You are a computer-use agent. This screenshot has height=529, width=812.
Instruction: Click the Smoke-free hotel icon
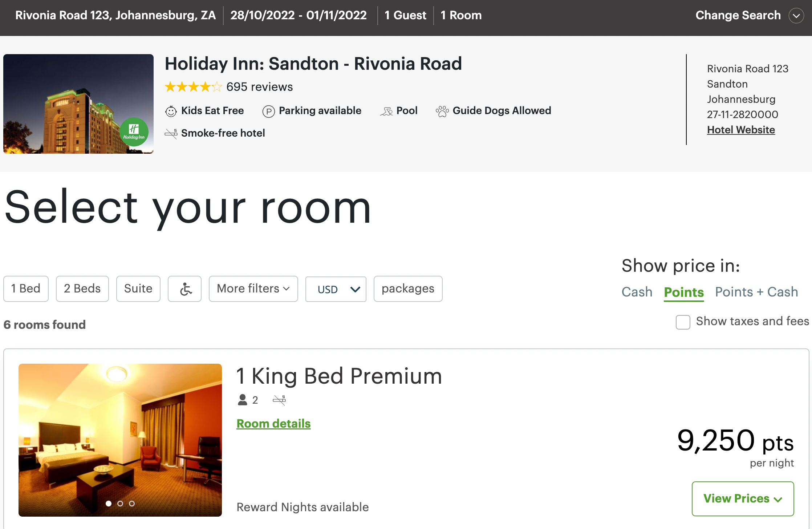coord(170,133)
